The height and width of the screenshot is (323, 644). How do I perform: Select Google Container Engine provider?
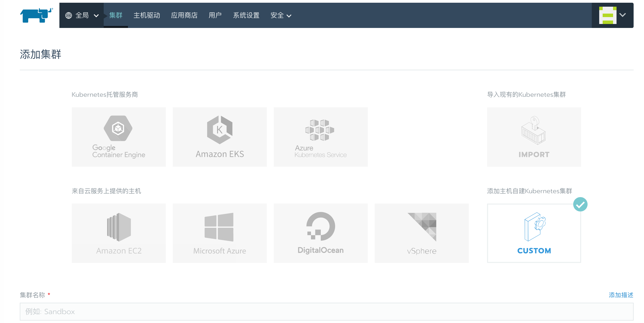119,137
